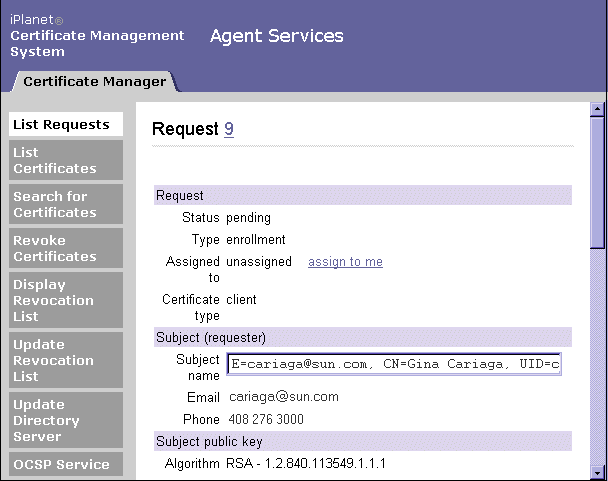Click the 'Agent Services' title
Image resolution: width=608 pixels, height=481 pixels.
click(x=276, y=36)
